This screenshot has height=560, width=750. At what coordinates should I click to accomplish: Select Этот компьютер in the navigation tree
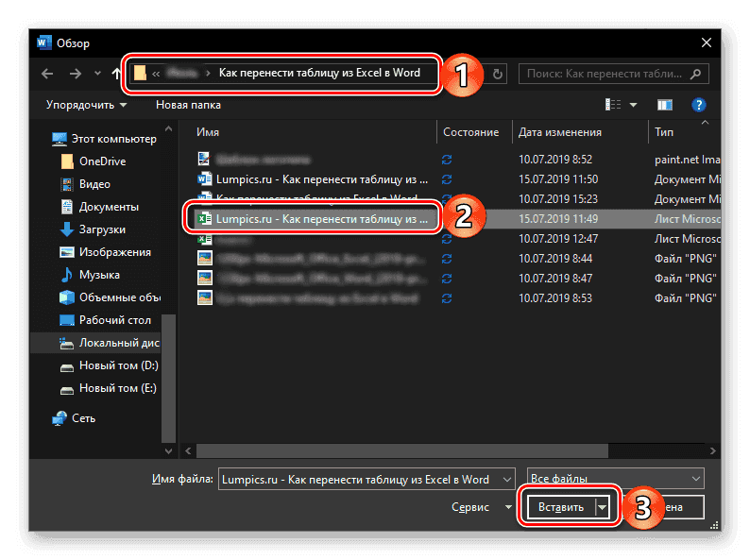[x=104, y=139]
